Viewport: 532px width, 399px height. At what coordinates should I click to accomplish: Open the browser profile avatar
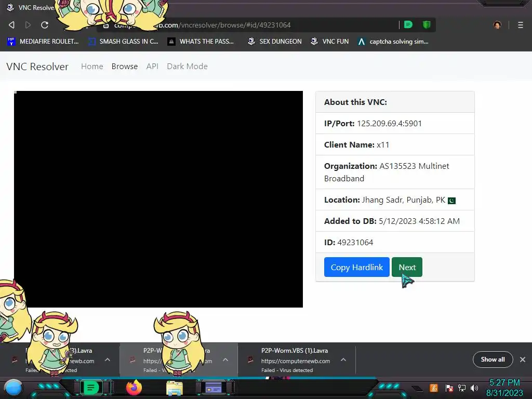click(x=497, y=25)
